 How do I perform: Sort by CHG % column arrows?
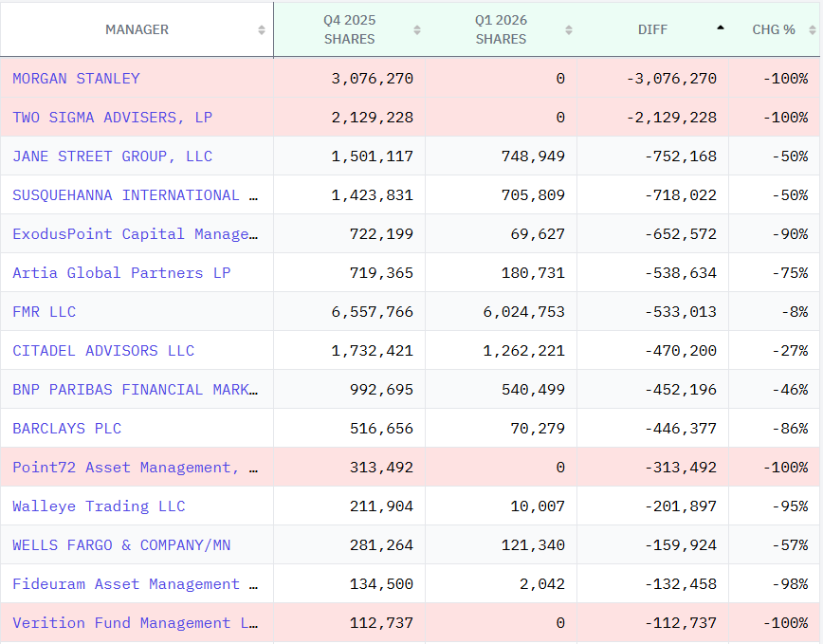click(x=812, y=30)
